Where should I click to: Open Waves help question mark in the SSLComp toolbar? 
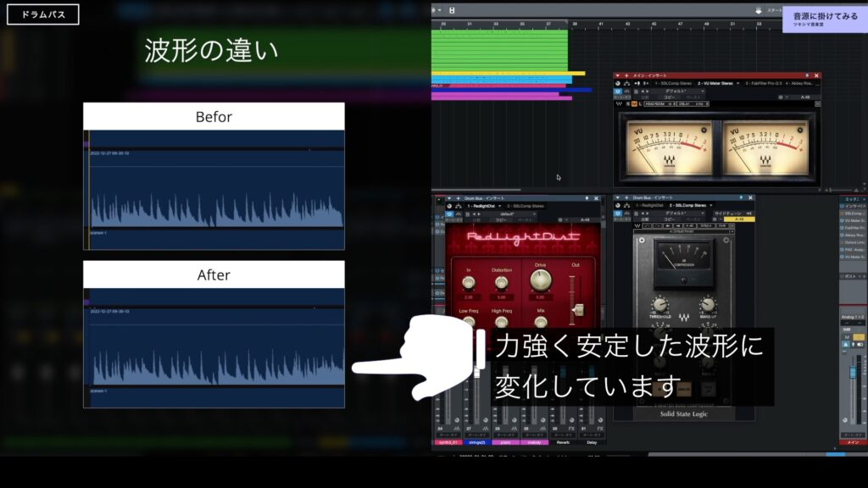[731, 225]
